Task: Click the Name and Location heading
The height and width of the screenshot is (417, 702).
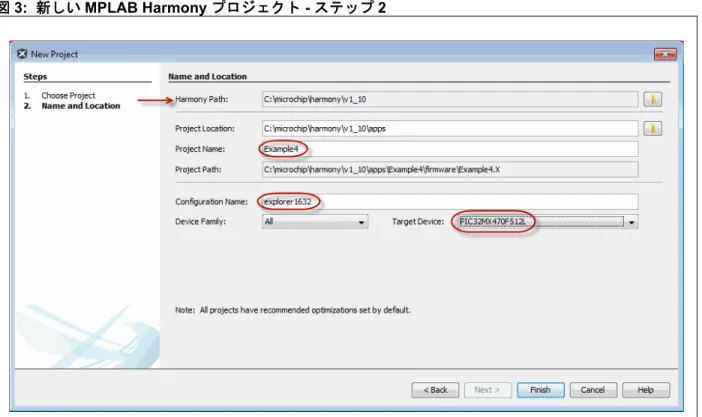Action: (x=207, y=76)
